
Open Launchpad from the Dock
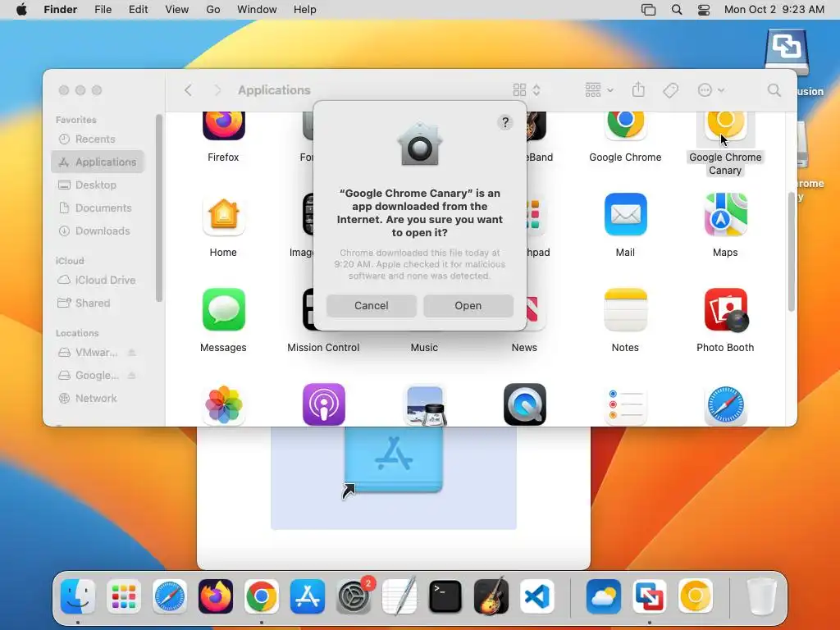(124, 596)
